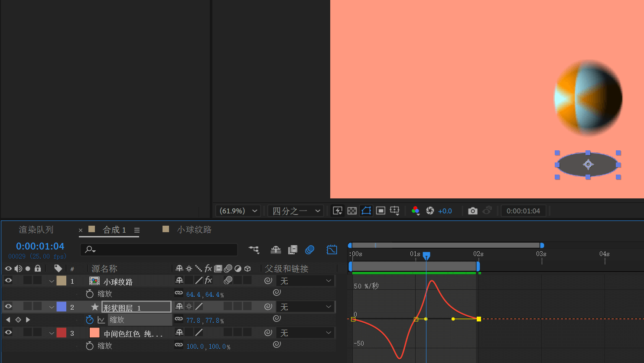Open the magnification 61.9% dropdown
Screen dimensions: 644x363
pos(238,211)
